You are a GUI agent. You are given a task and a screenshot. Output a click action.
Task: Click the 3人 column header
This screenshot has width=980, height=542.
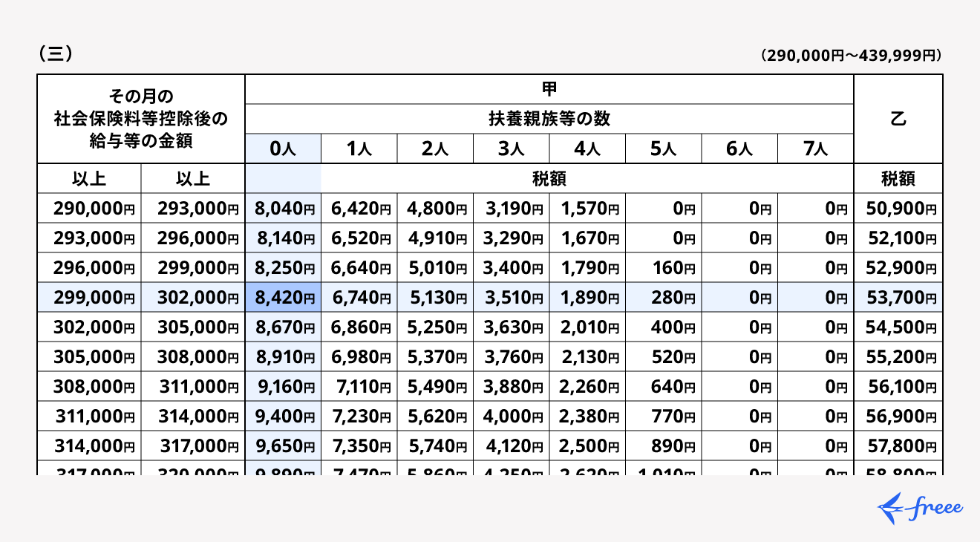pos(512,149)
